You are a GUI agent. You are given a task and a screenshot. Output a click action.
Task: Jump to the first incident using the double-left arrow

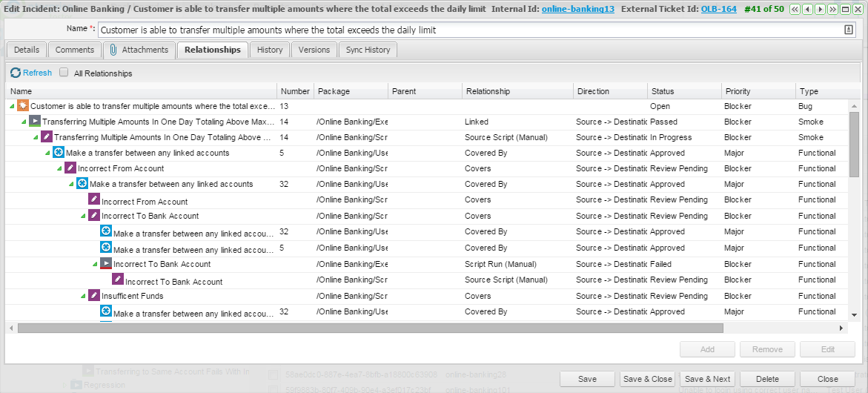pos(795,9)
